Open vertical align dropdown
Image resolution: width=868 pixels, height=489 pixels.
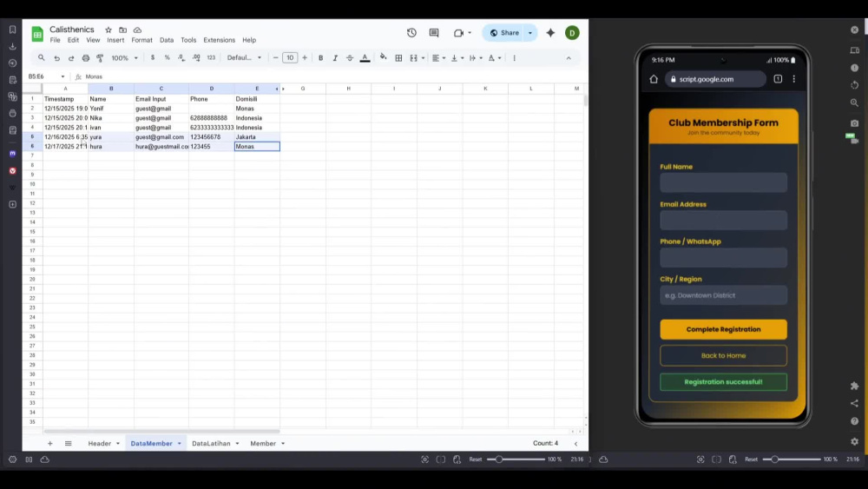457,57
